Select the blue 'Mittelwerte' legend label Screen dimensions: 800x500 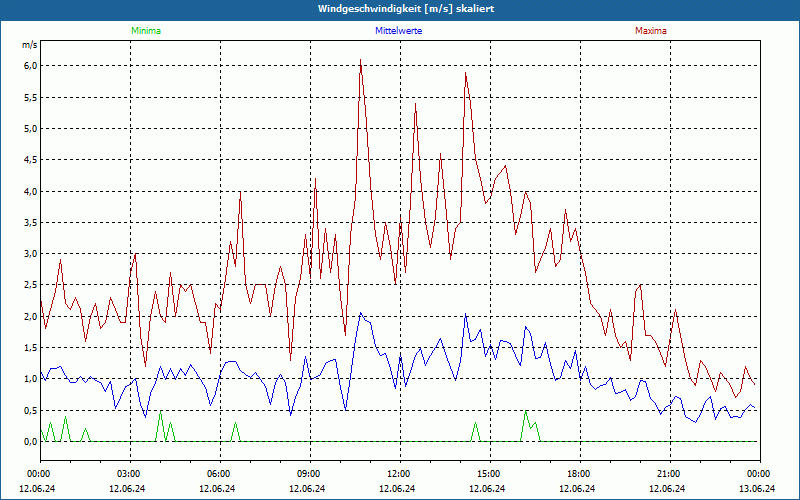point(398,31)
